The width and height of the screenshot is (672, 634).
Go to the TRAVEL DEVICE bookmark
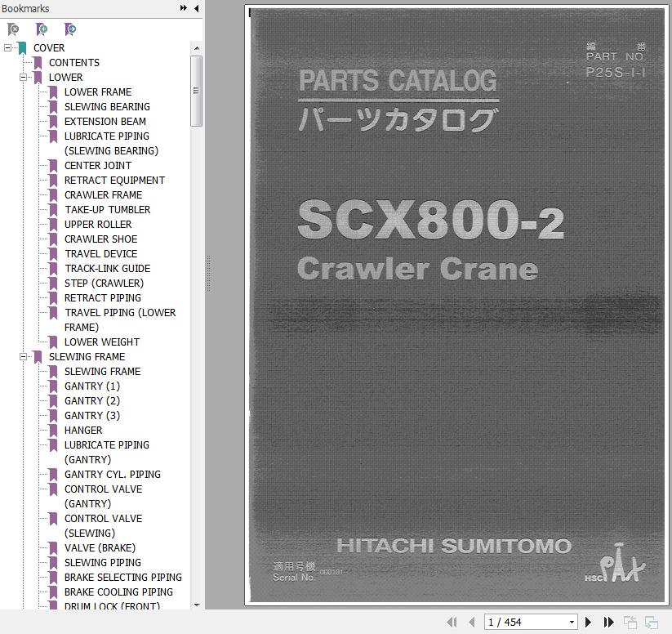[101, 254]
